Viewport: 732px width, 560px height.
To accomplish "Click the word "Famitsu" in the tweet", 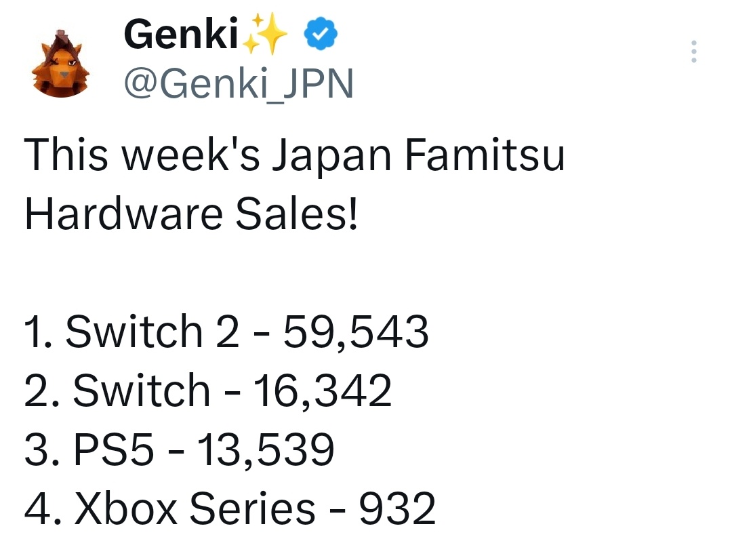I will click(485, 155).
